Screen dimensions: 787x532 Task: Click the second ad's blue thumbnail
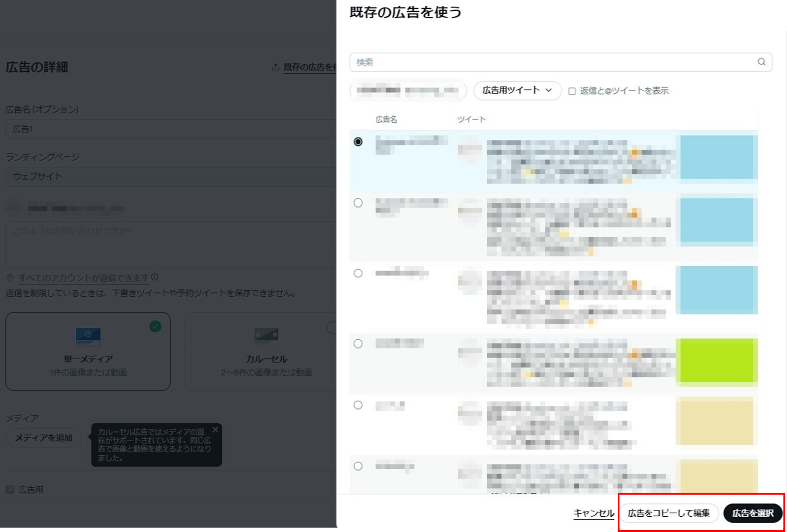click(x=717, y=220)
